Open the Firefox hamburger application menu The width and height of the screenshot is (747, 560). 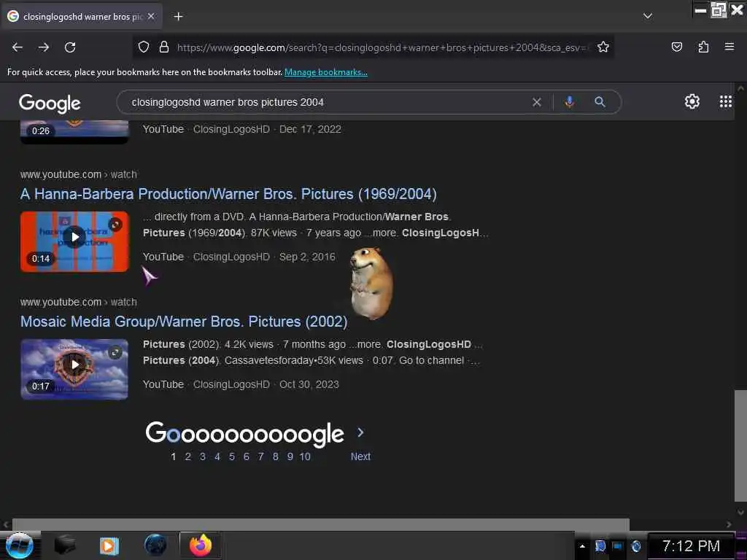pos(729,47)
